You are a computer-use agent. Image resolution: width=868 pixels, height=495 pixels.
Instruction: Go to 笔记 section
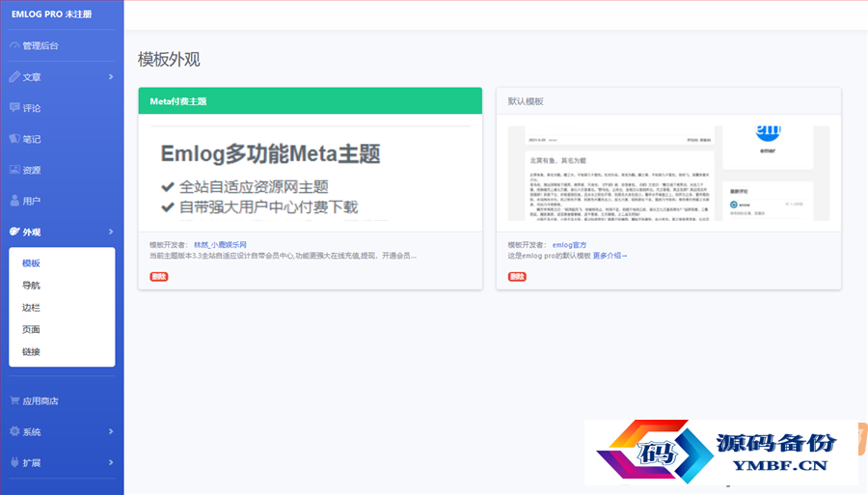click(32, 139)
